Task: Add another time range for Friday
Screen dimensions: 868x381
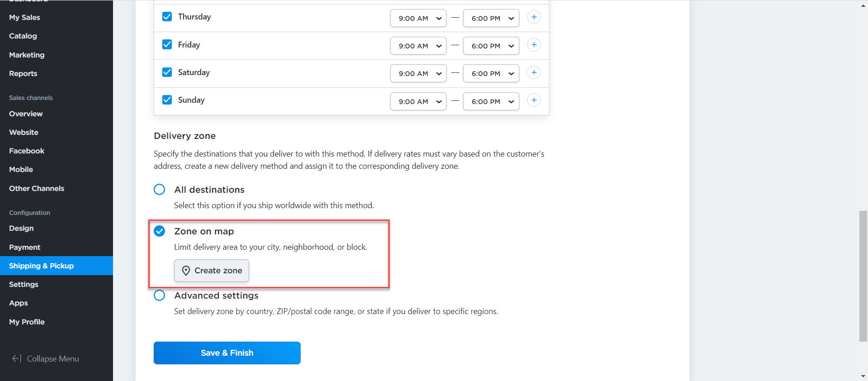Action: (534, 45)
